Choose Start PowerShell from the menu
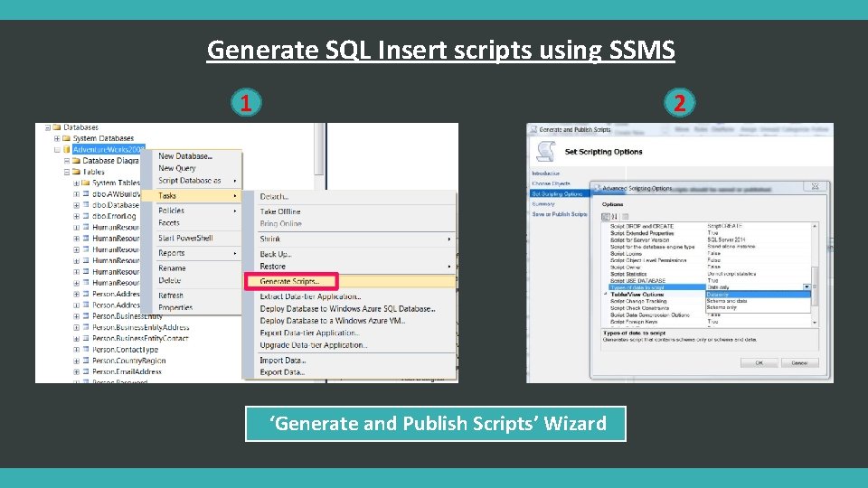The height and width of the screenshot is (488, 868). [185, 238]
